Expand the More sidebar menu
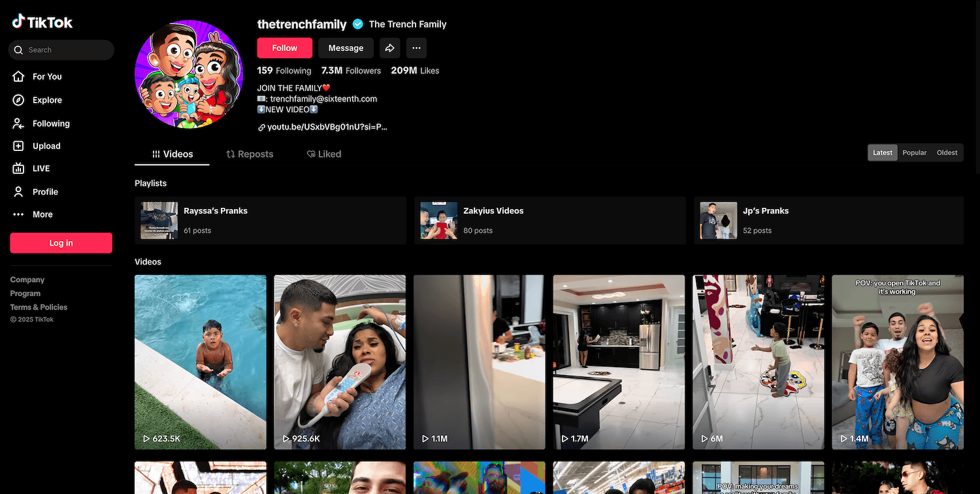This screenshot has height=494, width=980. click(42, 214)
